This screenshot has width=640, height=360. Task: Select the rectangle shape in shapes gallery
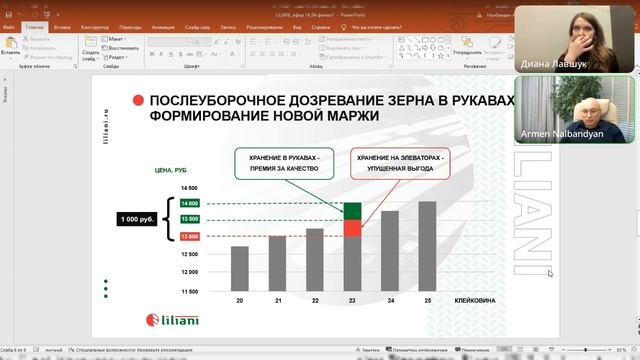[426, 40]
